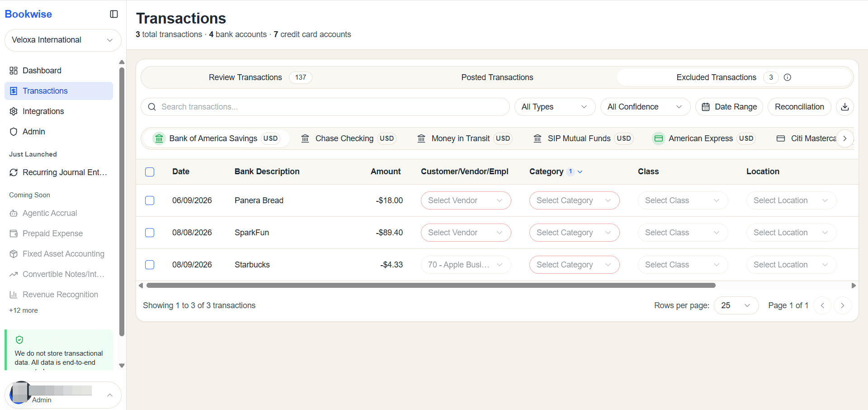
Task: Sort by the Category column header
Action: (556, 172)
